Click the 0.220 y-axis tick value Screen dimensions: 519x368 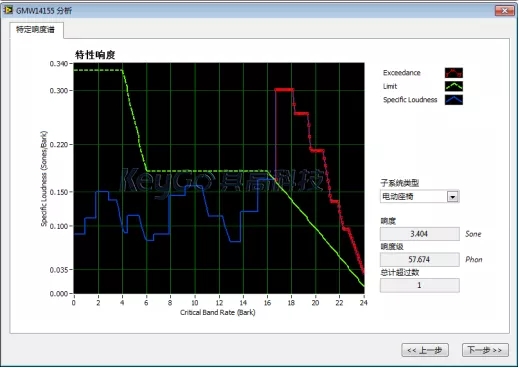click(x=59, y=145)
